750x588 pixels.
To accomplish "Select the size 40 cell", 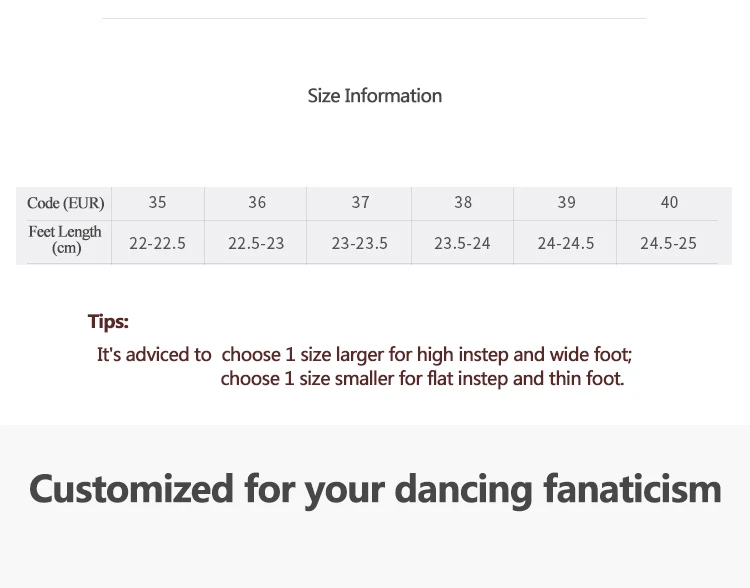I will click(x=669, y=202).
